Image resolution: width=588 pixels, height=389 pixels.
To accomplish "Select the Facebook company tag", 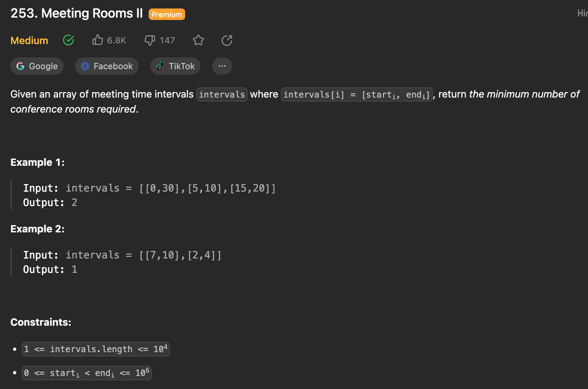I will click(107, 66).
